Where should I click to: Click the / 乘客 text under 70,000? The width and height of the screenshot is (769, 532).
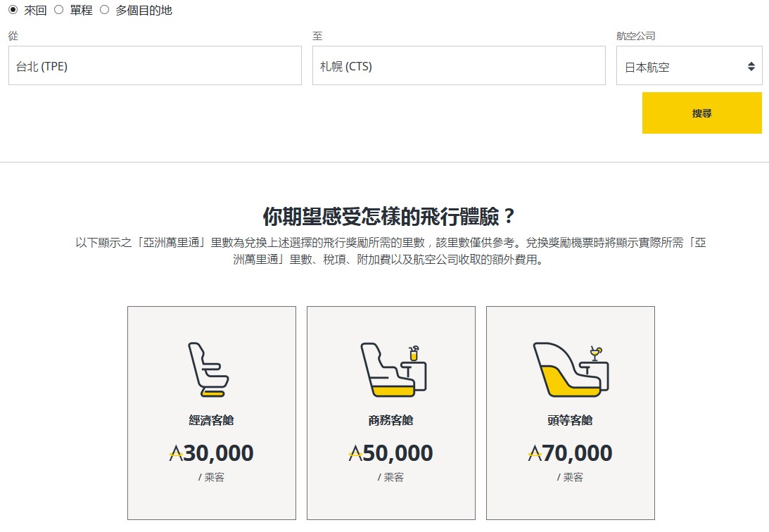(571, 477)
